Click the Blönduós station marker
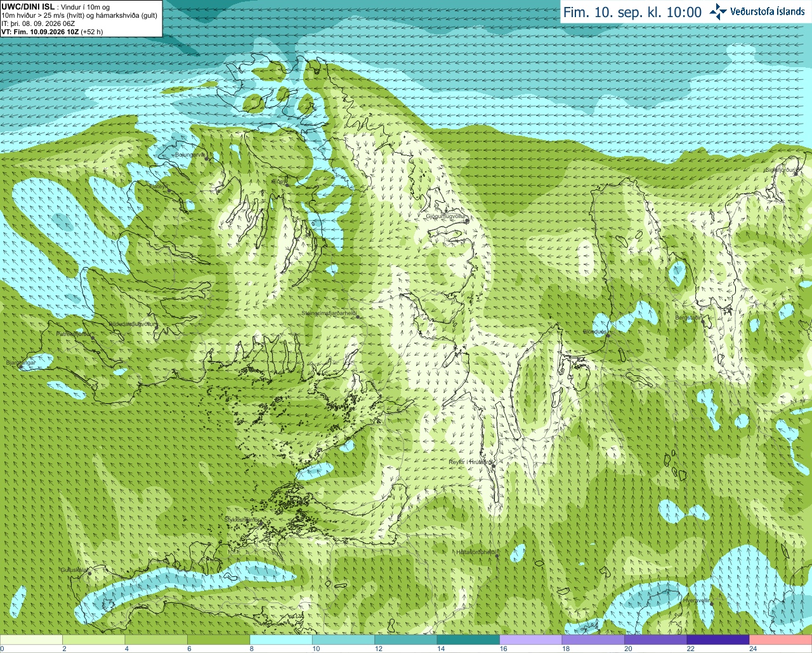812x653 pixels. pos(607,335)
